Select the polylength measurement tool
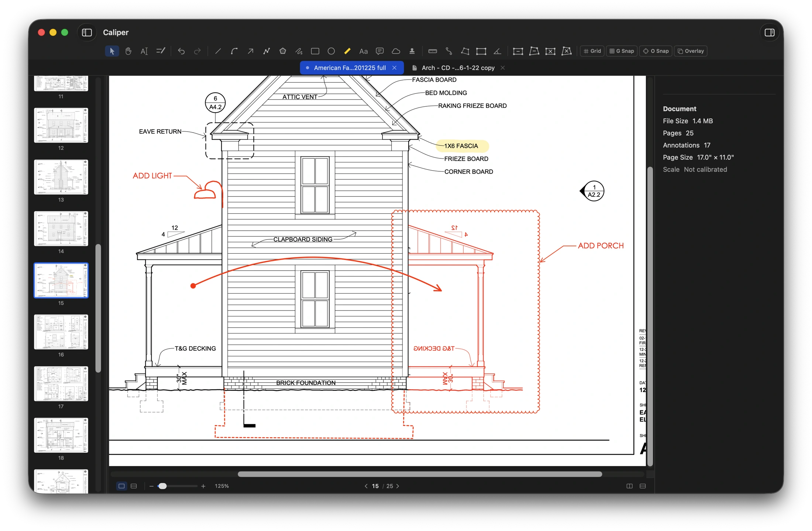Screen dimensions: 812x531 click(x=449, y=51)
